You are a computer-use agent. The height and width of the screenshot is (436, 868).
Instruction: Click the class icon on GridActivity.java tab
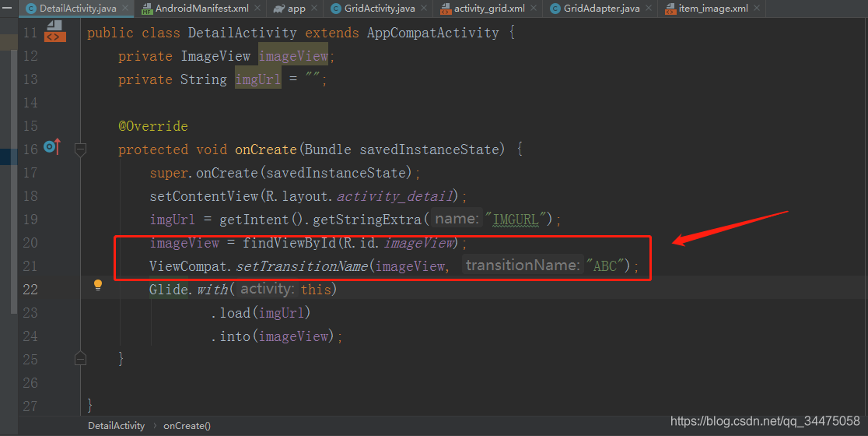pos(335,9)
